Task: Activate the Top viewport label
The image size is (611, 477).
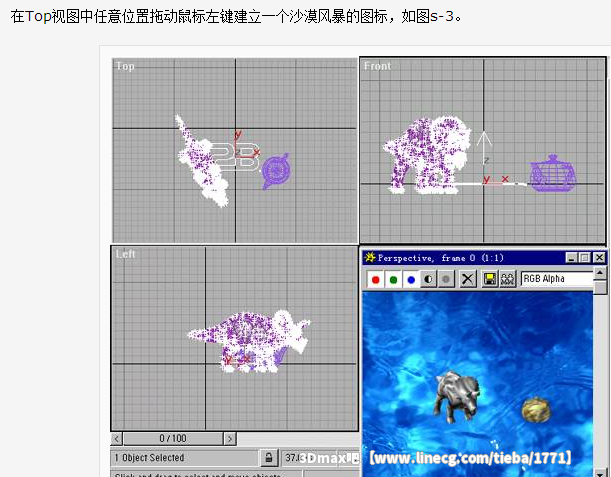Action: point(125,66)
